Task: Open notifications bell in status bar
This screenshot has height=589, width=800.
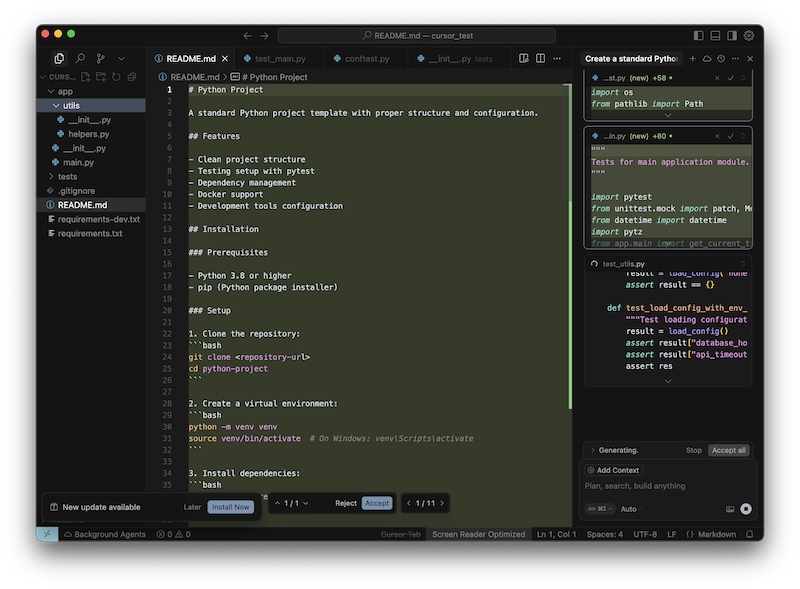Action: pos(749,534)
